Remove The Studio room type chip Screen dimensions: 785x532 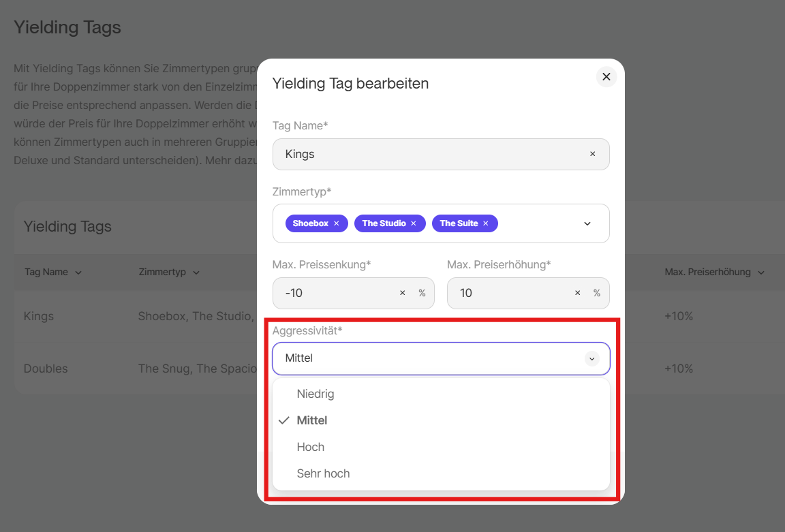click(x=414, y=223)
